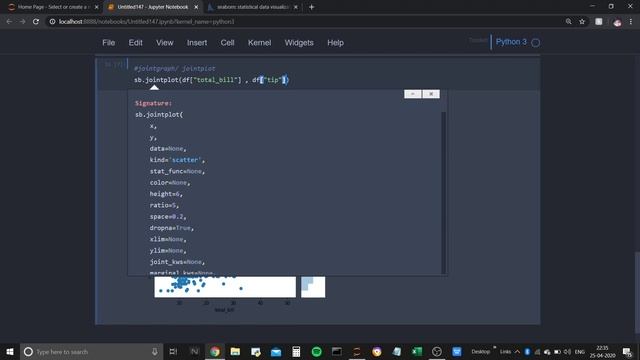Close the Untitled147 Jupyter Notebook tab
Image resolution: width=640 pixels, height=360 pixels.
click(196, 7)
